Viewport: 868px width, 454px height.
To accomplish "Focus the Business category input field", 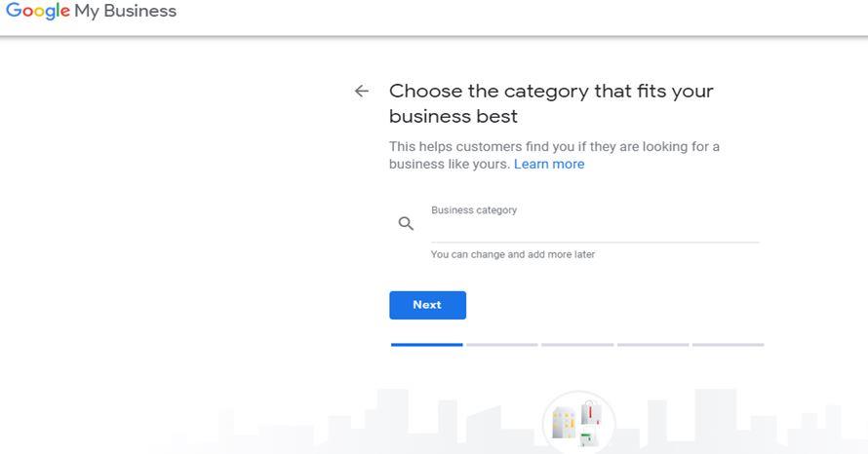I will click(594, 228).
